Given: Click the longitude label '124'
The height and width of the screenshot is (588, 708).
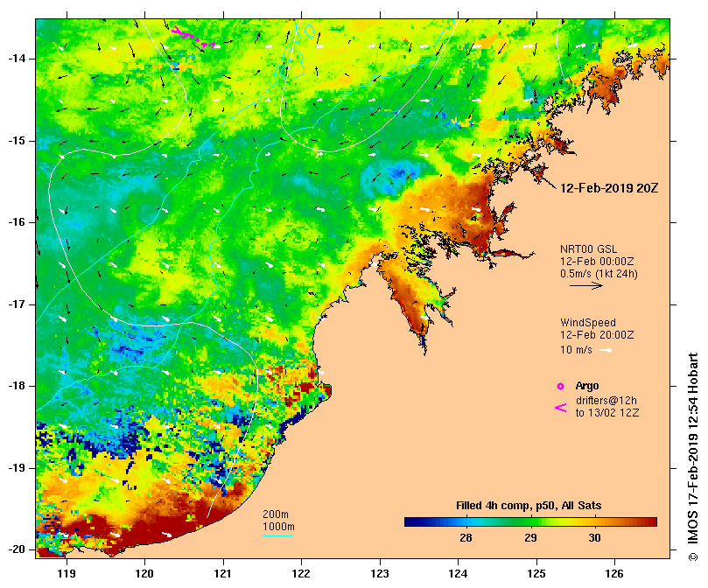Looking at the screenshot, I should tap(459, 573).
